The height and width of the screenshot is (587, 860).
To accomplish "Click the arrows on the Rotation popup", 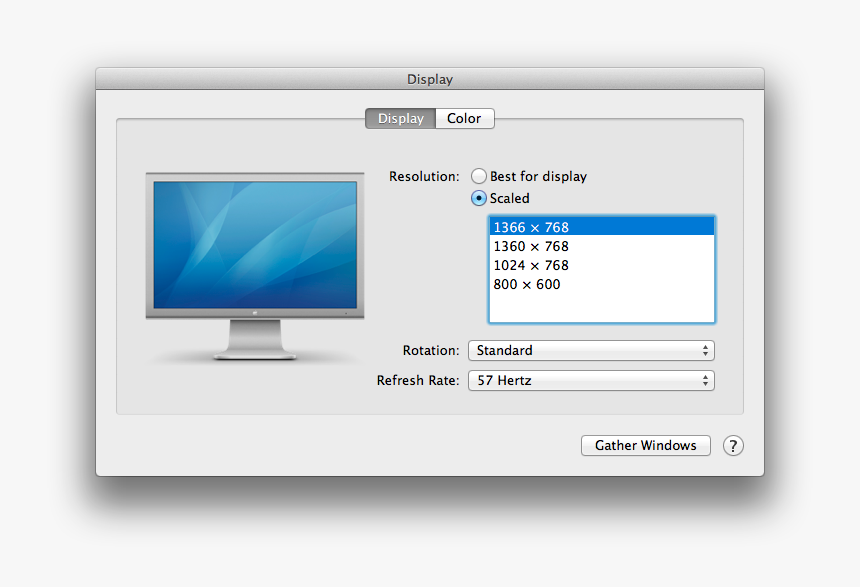I will pyautogui.click(x=705, y=350).
